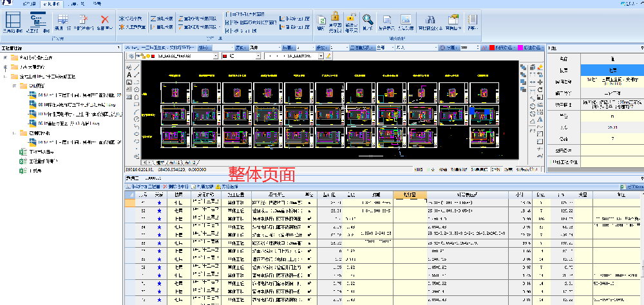Screen dimensions: 644x305
Task: Open the first layout tab below drawing
Action: 175,162
